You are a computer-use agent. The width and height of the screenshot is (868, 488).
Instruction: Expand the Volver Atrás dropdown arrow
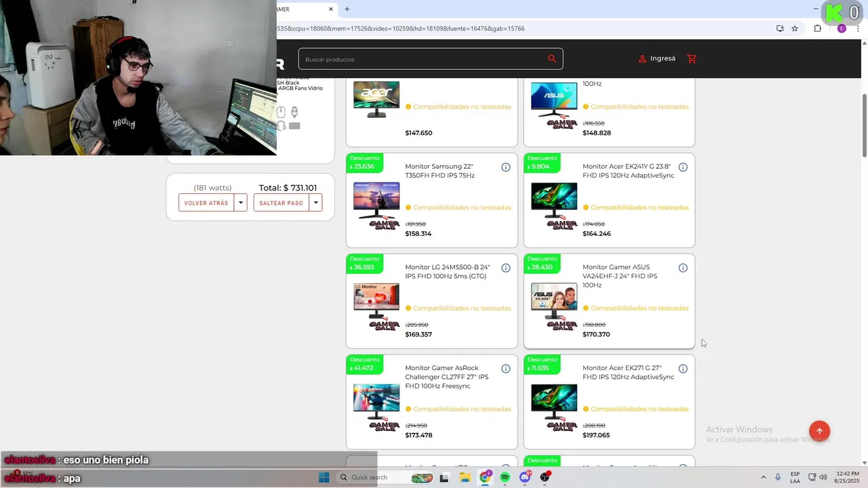(x=241, y=203)
